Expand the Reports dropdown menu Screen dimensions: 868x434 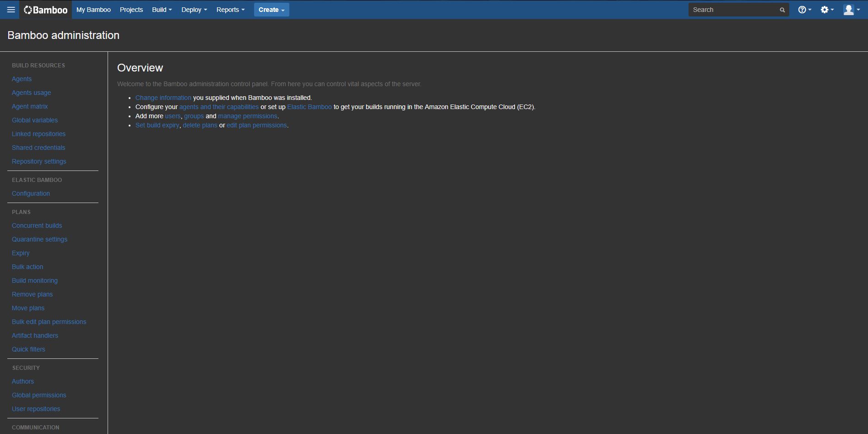[230, 10]
